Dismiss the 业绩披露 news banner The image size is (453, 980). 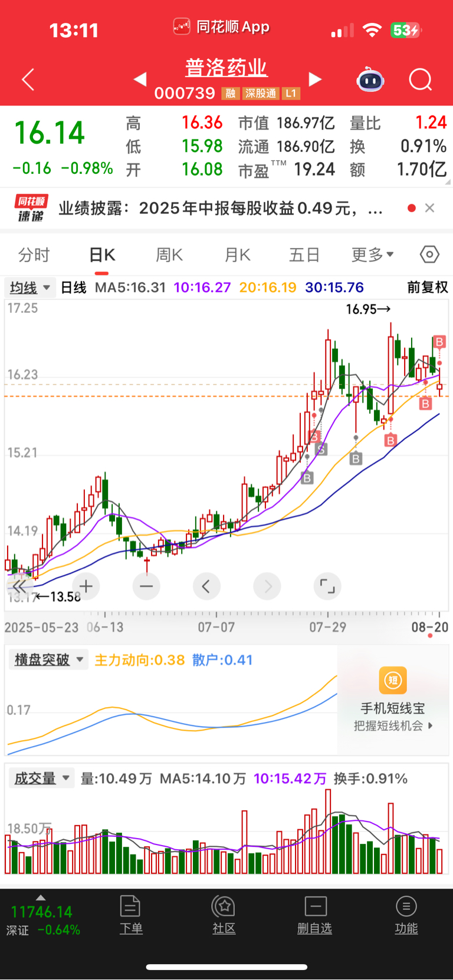pos(429,208)
